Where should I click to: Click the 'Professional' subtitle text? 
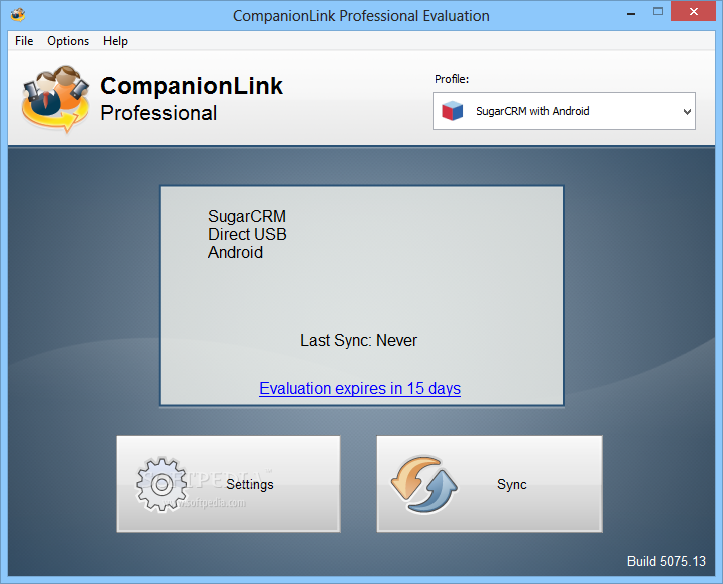tap(159, 113)
